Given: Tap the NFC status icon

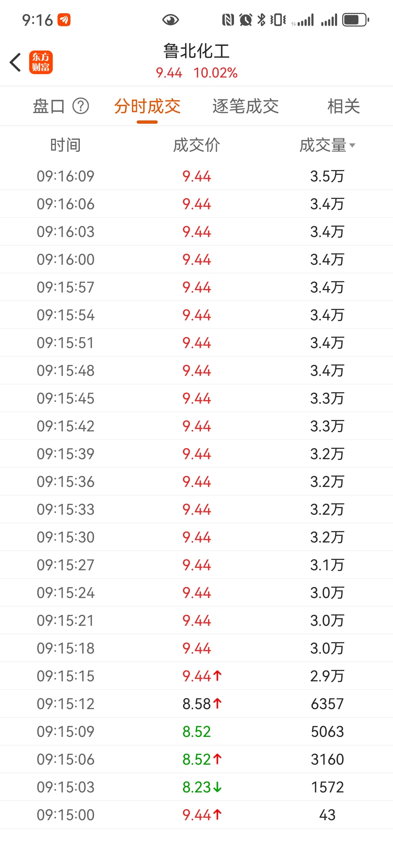Looking at the screenshot, I should click(228, 20).
